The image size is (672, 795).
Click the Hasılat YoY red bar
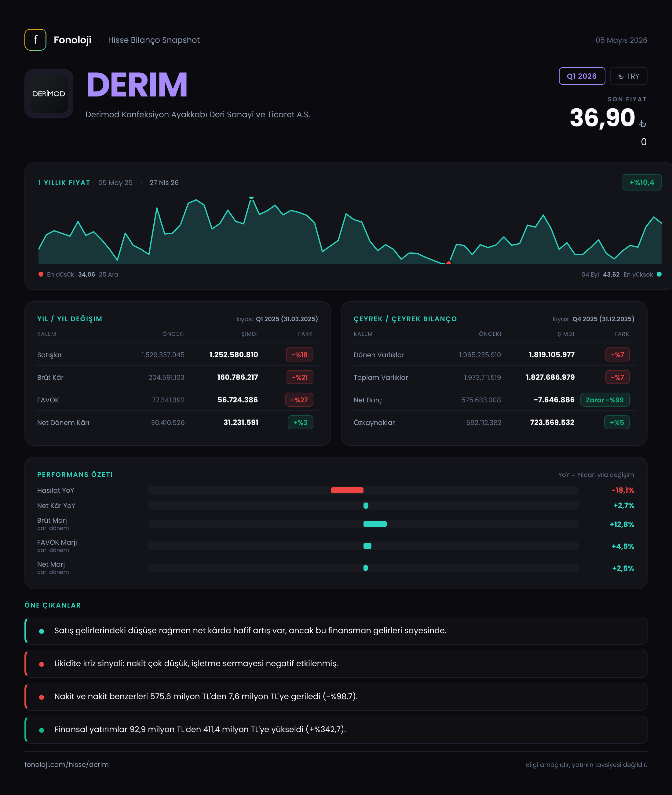tap(347, 490)
